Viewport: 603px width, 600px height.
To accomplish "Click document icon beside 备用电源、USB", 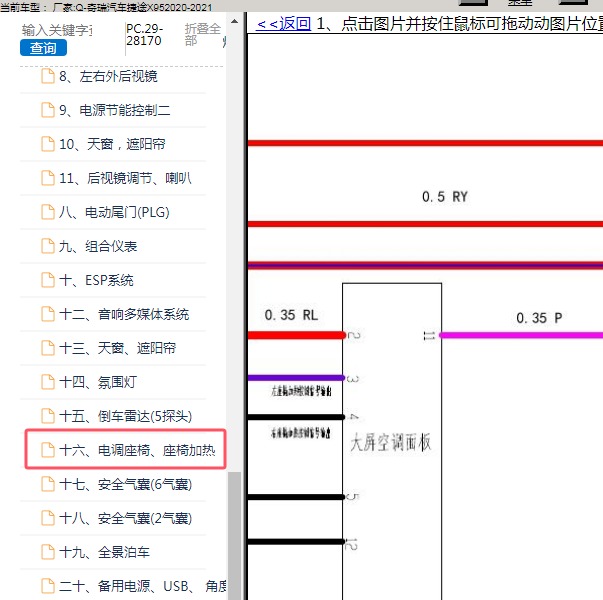I will click(x=48, y=586).
